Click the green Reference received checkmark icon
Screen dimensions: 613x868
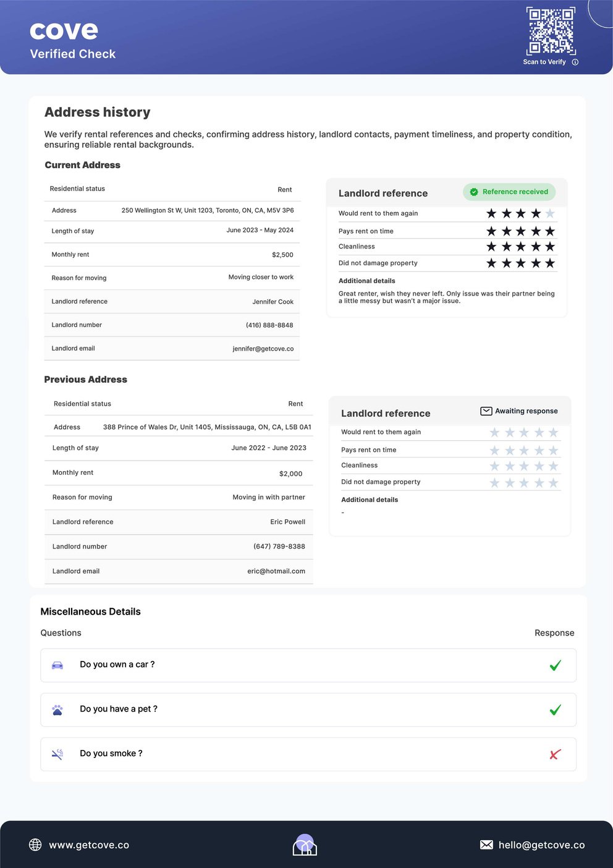tap(474, 192)
